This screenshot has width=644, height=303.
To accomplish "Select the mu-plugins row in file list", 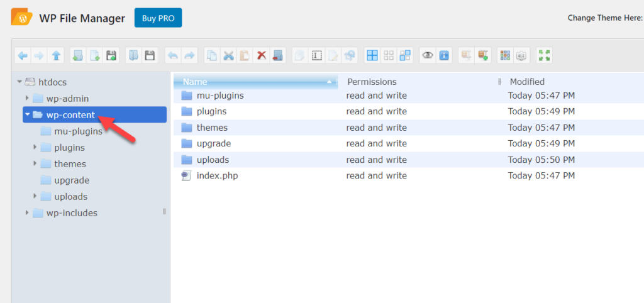I will point(409,96).
